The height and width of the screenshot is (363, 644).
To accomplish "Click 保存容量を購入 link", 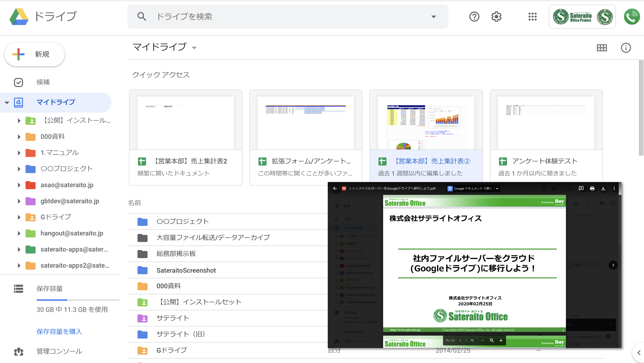I will click(x=59, y=332).
